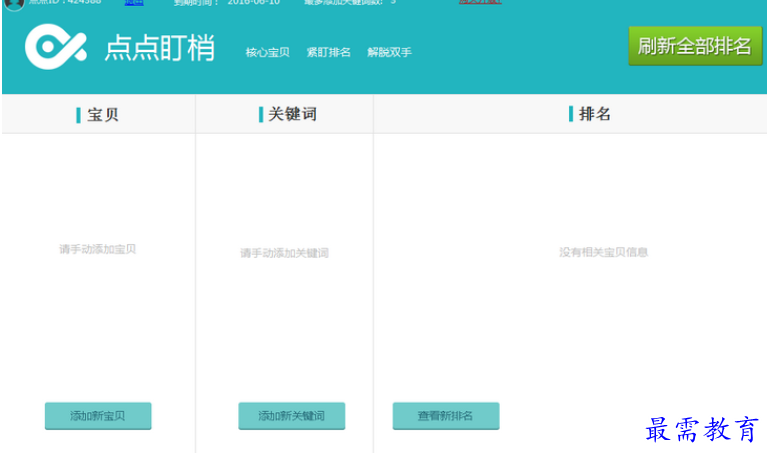Viewport: 767px width, 461px height.
Task: Click the 请手动添加关键词 placeholder text
Action: (x=284, y=253)
